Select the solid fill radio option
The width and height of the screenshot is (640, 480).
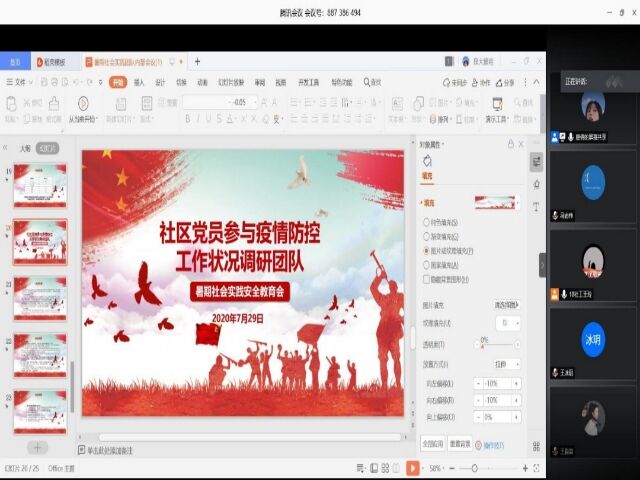427,222
